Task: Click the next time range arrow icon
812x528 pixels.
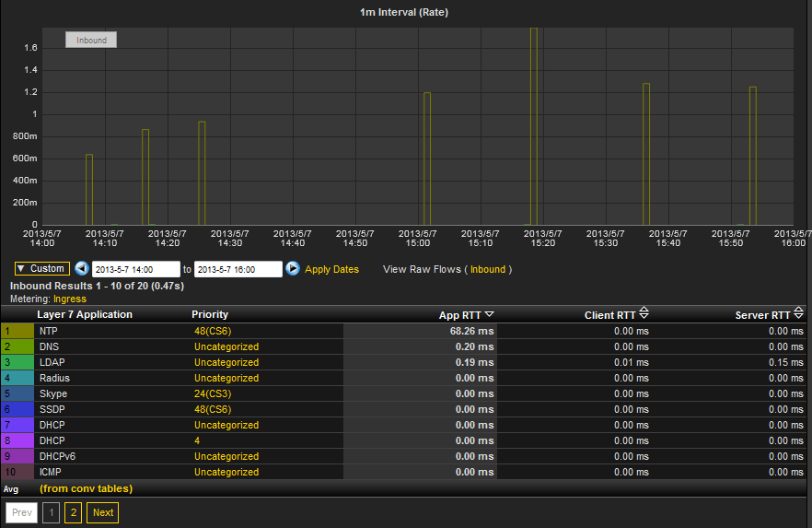Action: click(293, 268)
